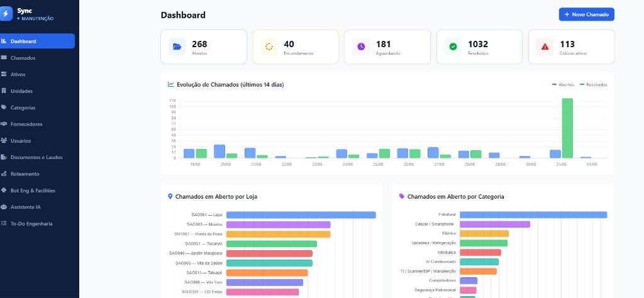Click the red bar for SAO040 — Jardim Marajoara
The width and height of the screenshot is (644, 298).
tap(269, 253)
